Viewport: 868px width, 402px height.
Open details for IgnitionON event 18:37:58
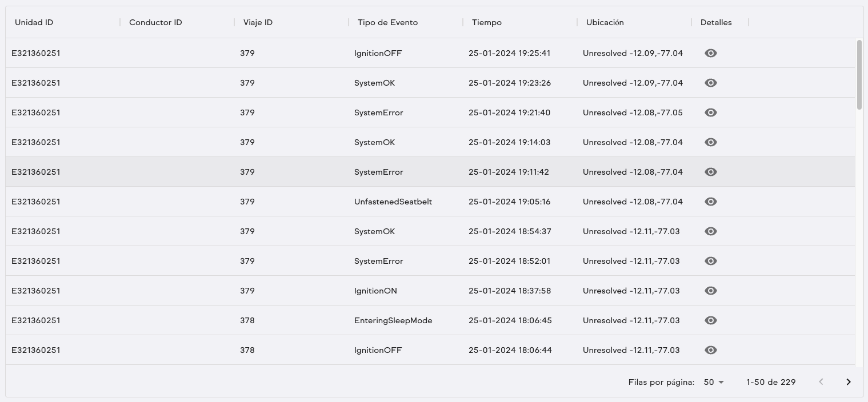click(x=710, y=291)
